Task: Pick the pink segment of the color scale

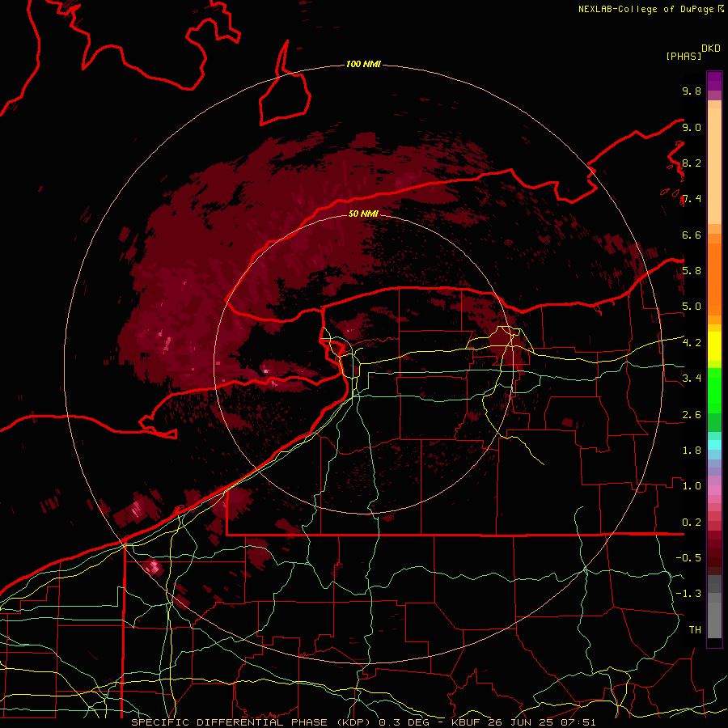Action: pyautogui.click(x=714, y=490)
